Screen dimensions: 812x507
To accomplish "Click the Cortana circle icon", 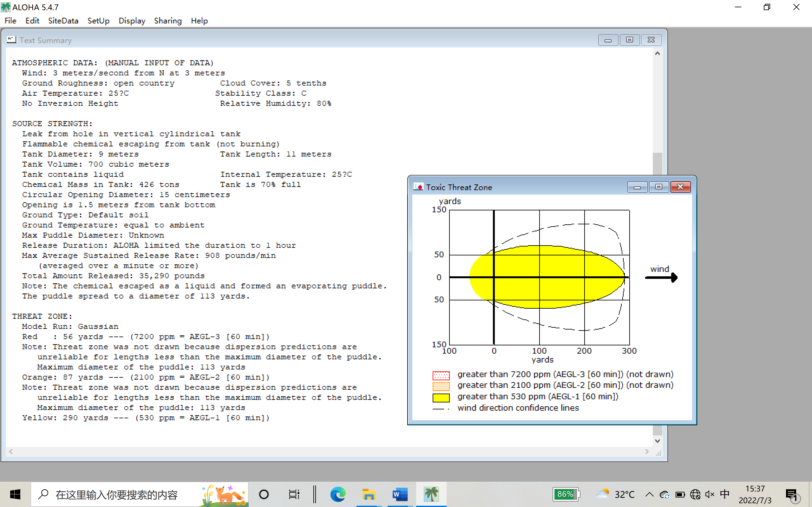I will (x=264, y=494).
